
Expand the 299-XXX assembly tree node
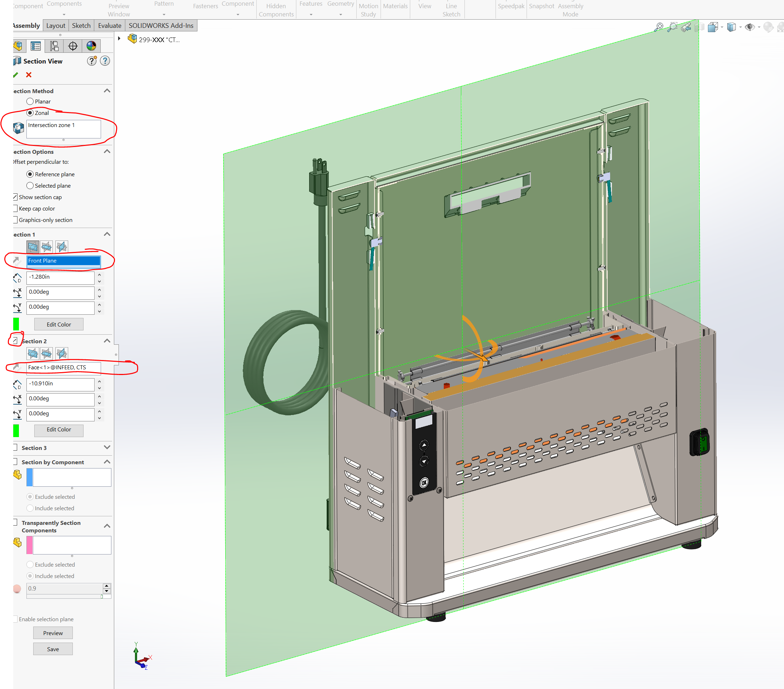(x=119, y=39)
